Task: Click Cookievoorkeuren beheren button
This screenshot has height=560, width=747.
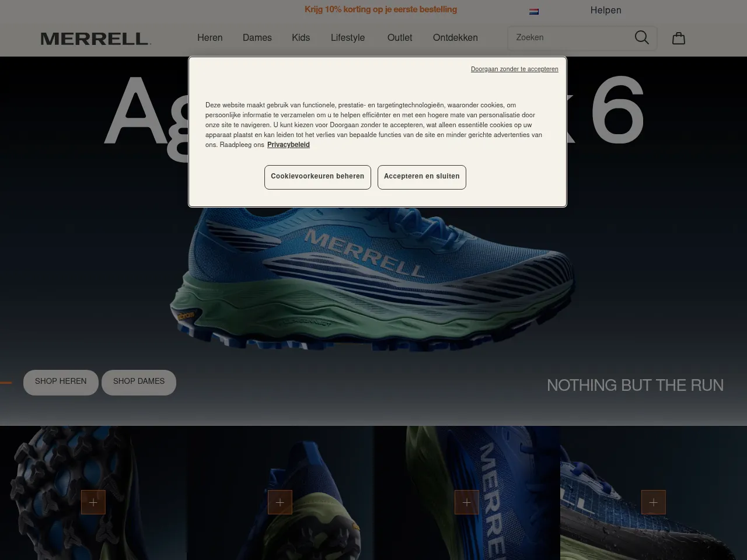Action: 317,177
